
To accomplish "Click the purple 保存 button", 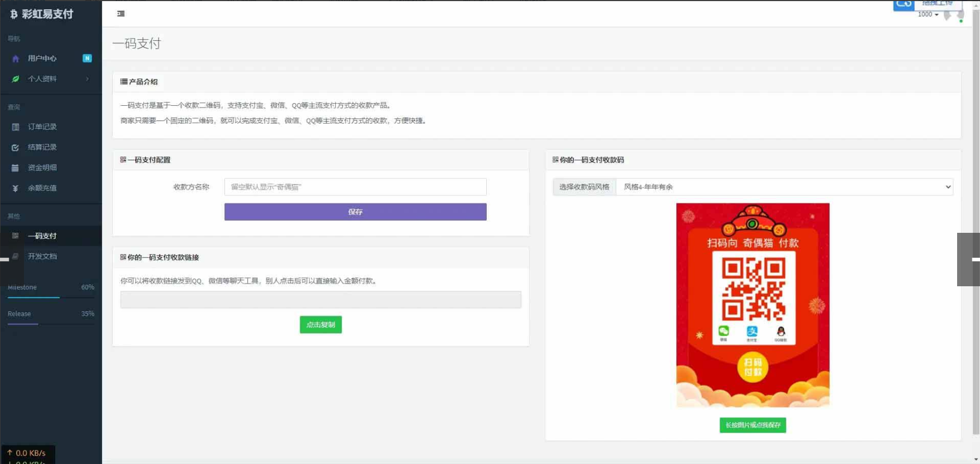I will point(355,212).
